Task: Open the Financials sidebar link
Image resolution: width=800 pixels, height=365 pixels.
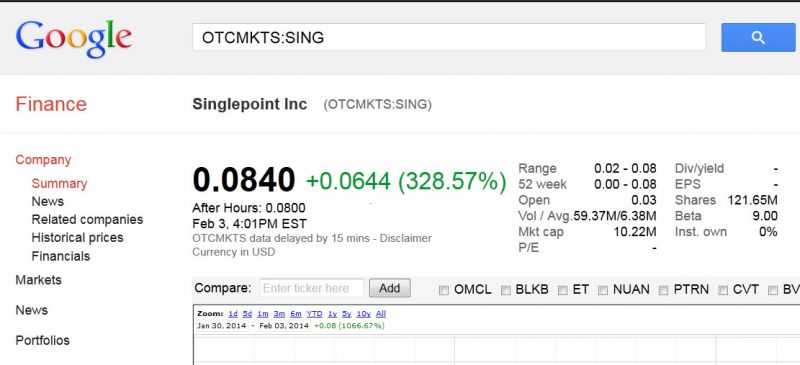Action: (x=61, y=256)
